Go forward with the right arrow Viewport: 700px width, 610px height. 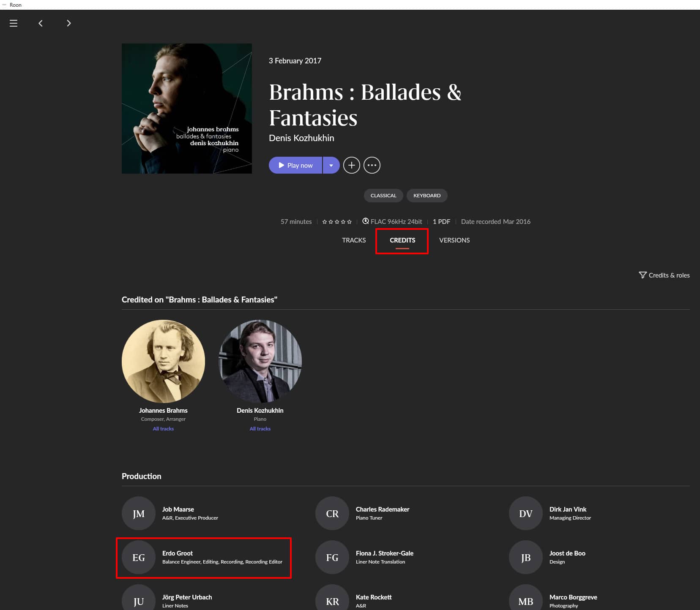[x=69, y=23]
